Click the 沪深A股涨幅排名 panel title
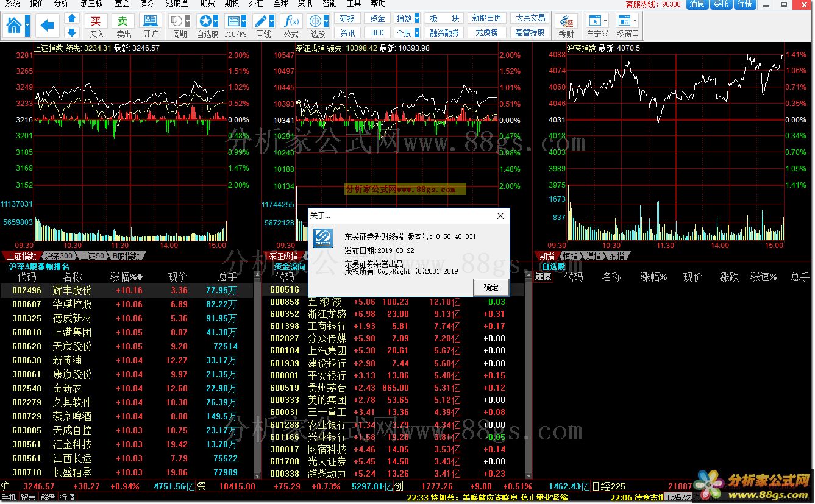The image size is (815, 504). [x=39, y=266]
